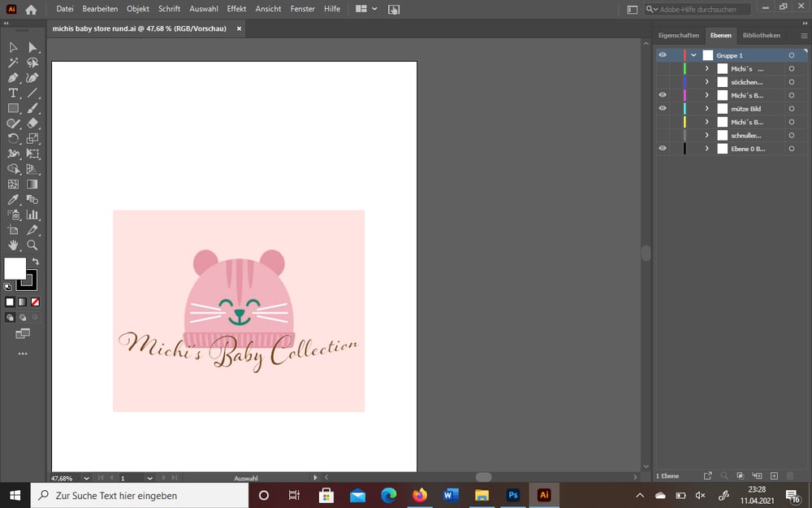Hide the magenta-marked Michi's B layer
Viewport: 812px width, 508px height.
pyautogui.click(x=663, y=95)
